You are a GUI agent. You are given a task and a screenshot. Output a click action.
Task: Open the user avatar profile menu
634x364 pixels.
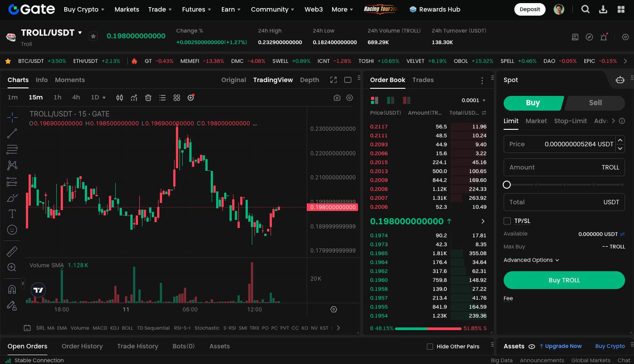pos(559,9)
